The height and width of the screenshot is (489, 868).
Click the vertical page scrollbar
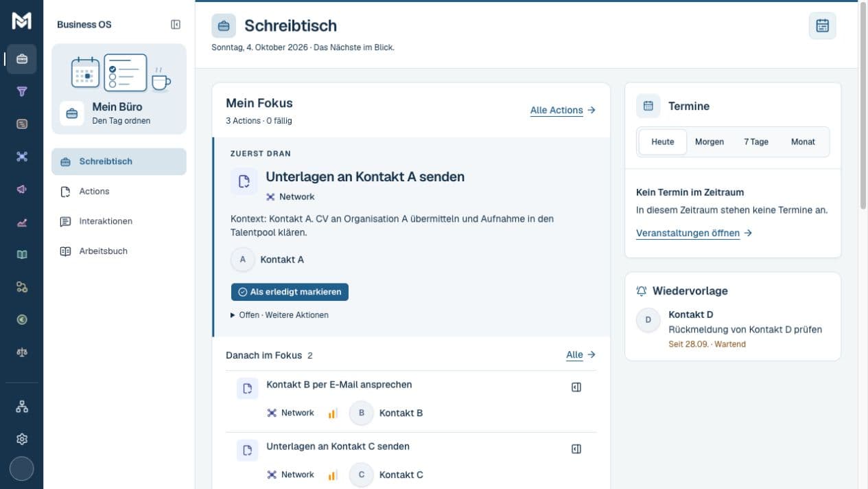click(x=863, y=106)
